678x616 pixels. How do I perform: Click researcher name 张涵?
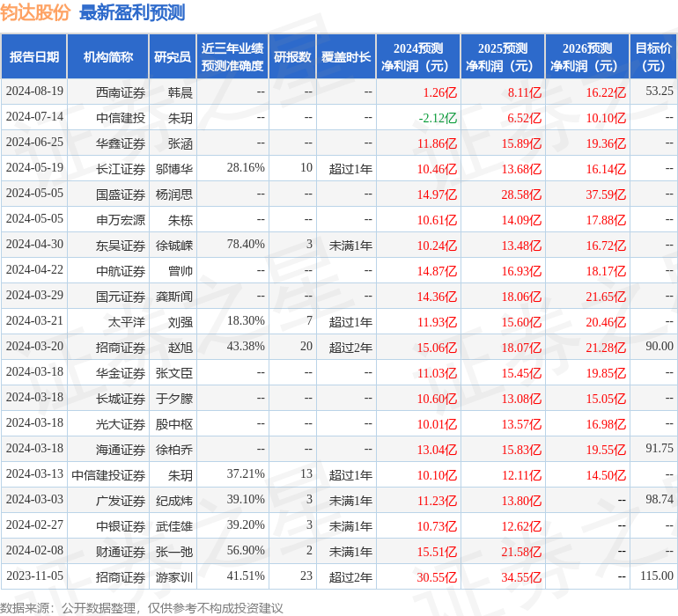tap(181, 143)
